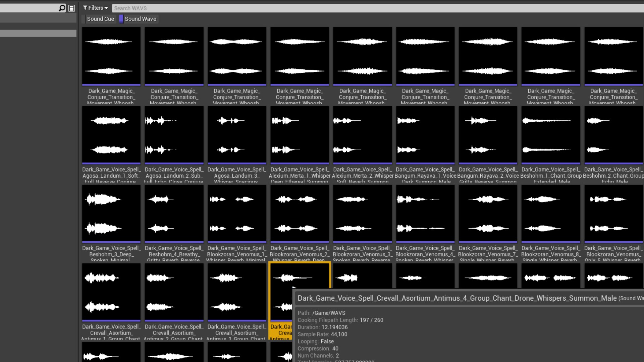Select the Crevall_Asortium_Antimus_1_Group_Chant asset

(111, 291)
